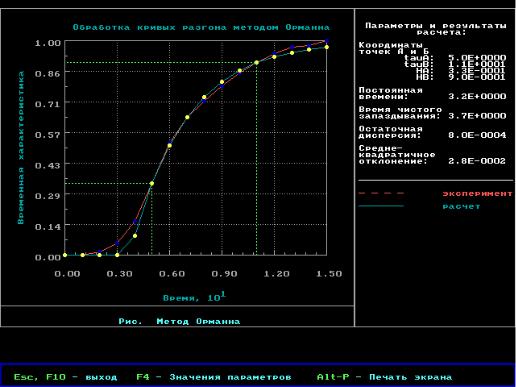
Task: Click teal legend line for расчет
Action: click(x=381, y=206)
